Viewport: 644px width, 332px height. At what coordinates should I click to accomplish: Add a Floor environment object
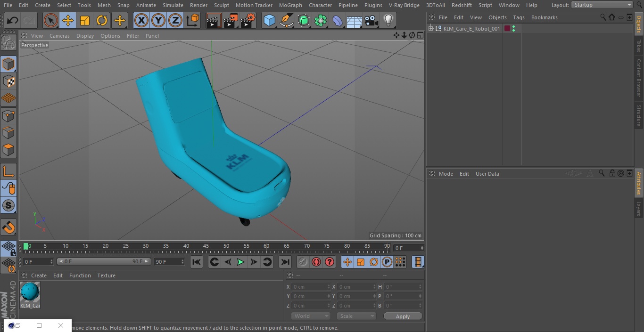[x=354, y=21]
